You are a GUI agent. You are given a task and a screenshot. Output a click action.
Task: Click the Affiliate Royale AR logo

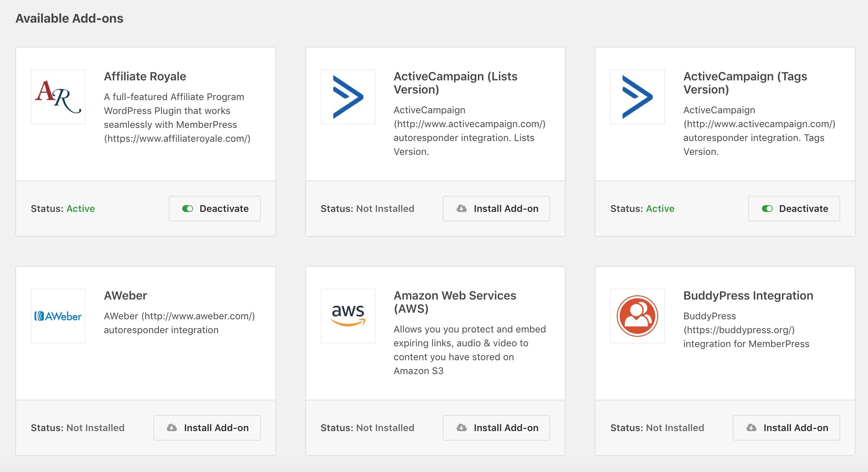(58, 97)
